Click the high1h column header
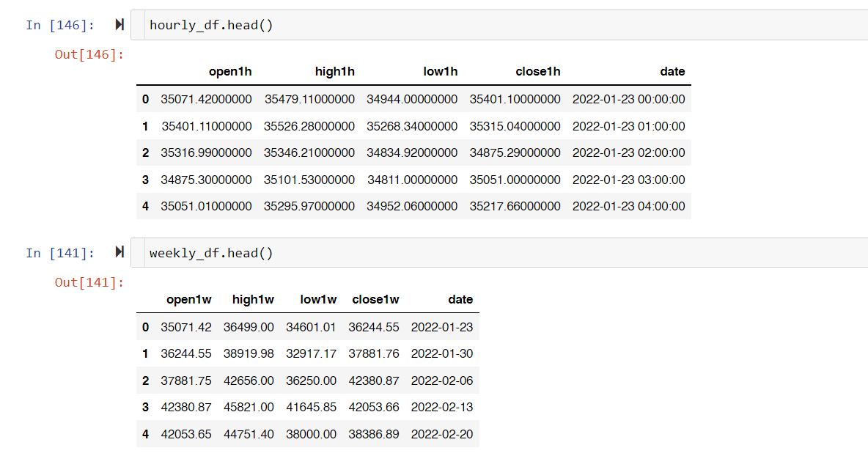 coord(334,71)
